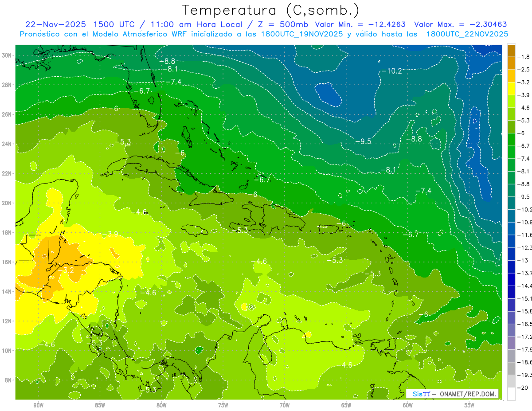Click the "-13" colorbar tick label
Image resolution: width=532 pixels, height=411 pixels.
pyautogui.click(x=523, y=260)
